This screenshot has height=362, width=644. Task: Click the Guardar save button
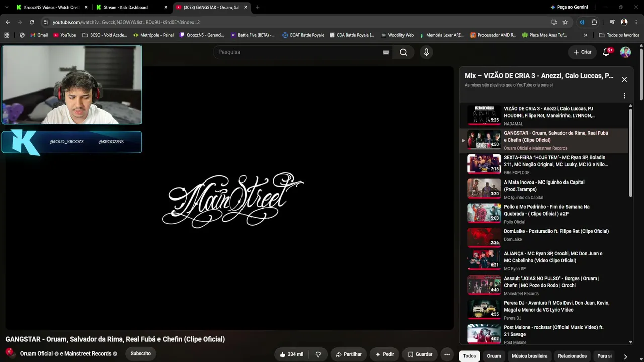[x=420, y=354]
